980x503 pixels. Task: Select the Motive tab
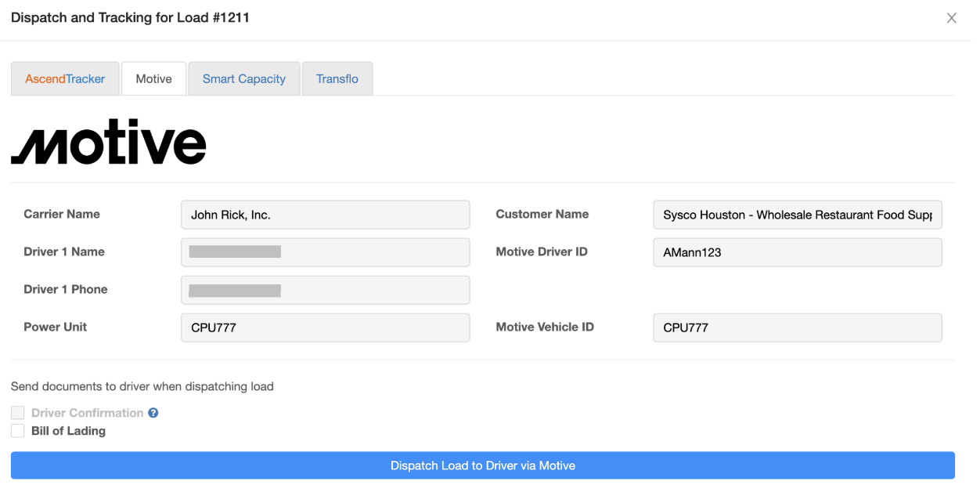coord(153,78)
